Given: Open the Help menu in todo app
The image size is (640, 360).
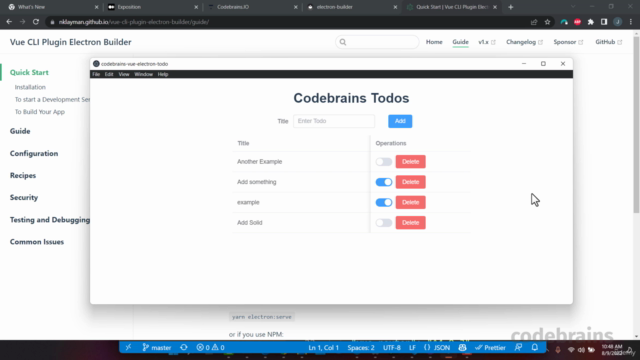Looking at the screenshot, I should [163, 74].
